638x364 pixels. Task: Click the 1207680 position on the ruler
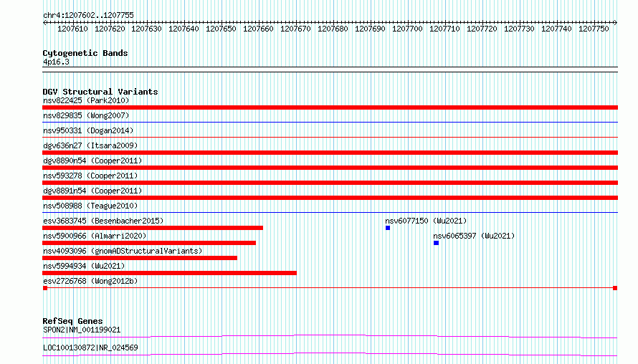[x=333, y=29]
